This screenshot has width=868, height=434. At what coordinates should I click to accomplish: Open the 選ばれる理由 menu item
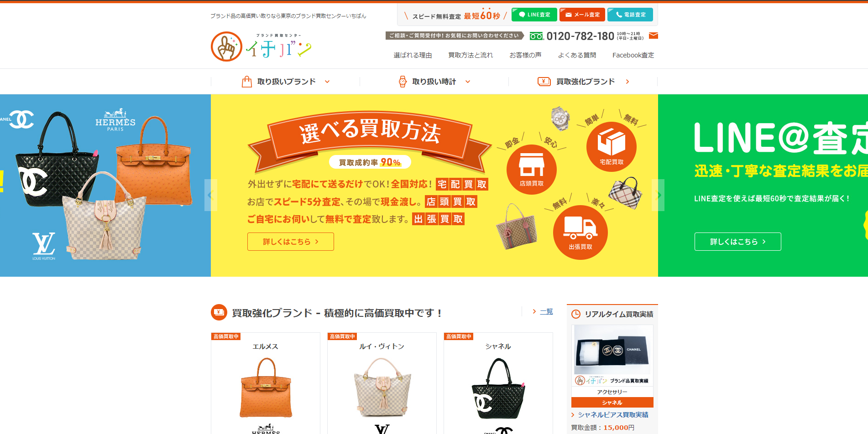[x=413, y=55]
